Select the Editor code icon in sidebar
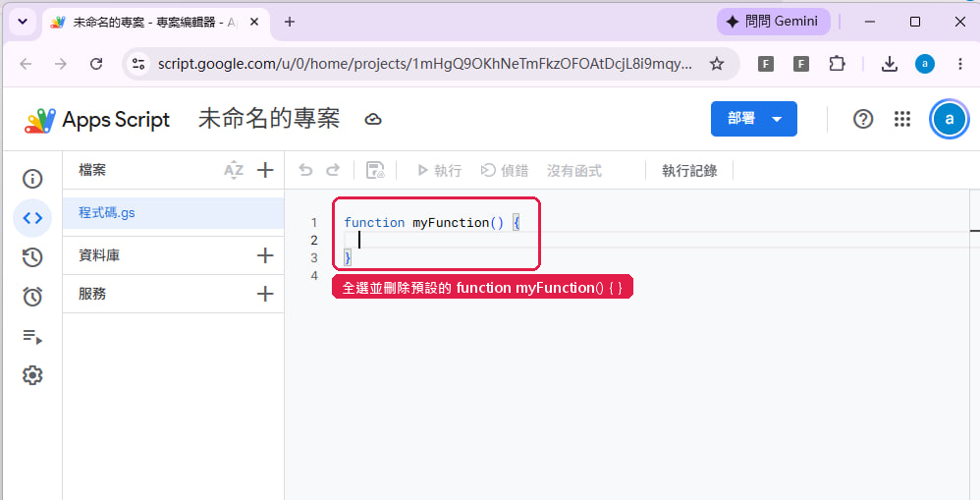Screen dimensions: 980x500 pyautogui.click(x=32, y=218)
